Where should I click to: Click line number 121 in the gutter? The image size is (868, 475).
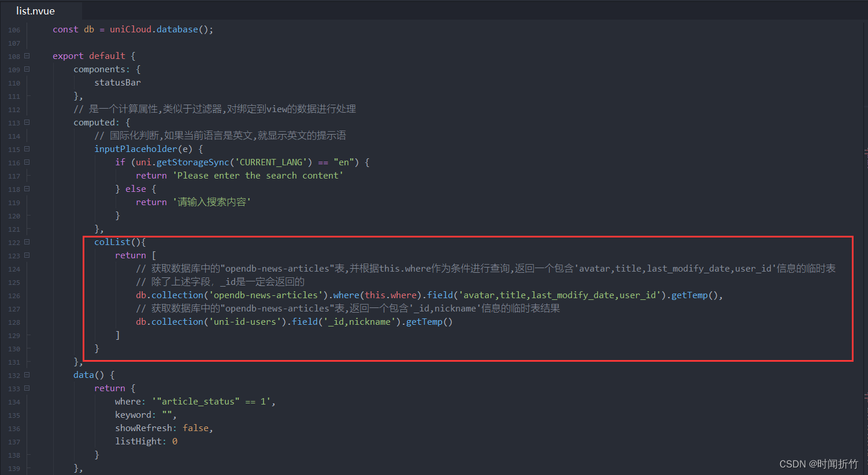coord(14,229)
